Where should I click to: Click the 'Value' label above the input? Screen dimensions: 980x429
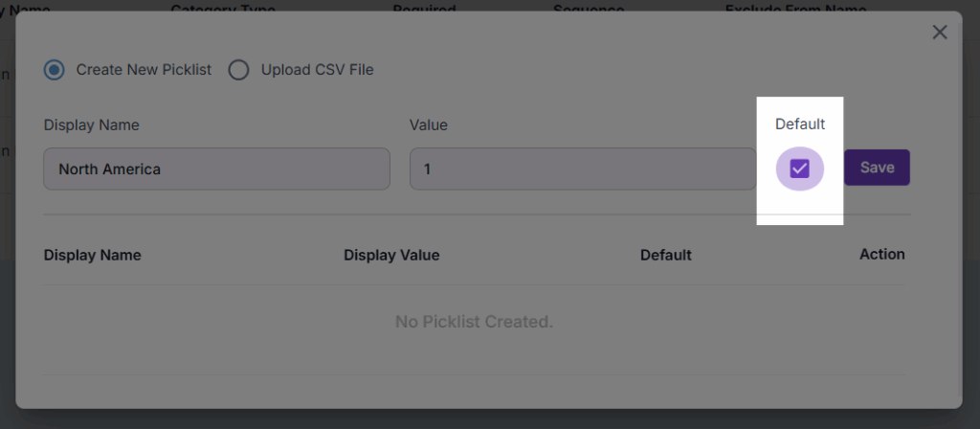coord(429,124)
